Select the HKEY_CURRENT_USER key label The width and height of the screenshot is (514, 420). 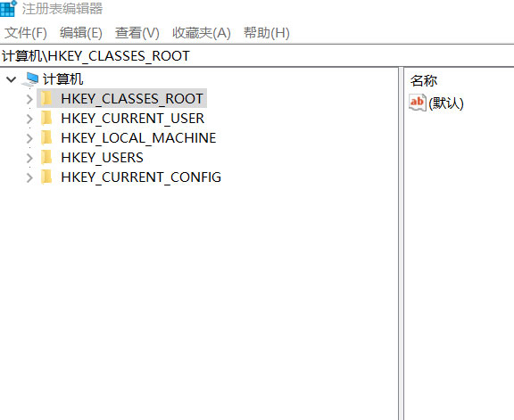[133, 119]
